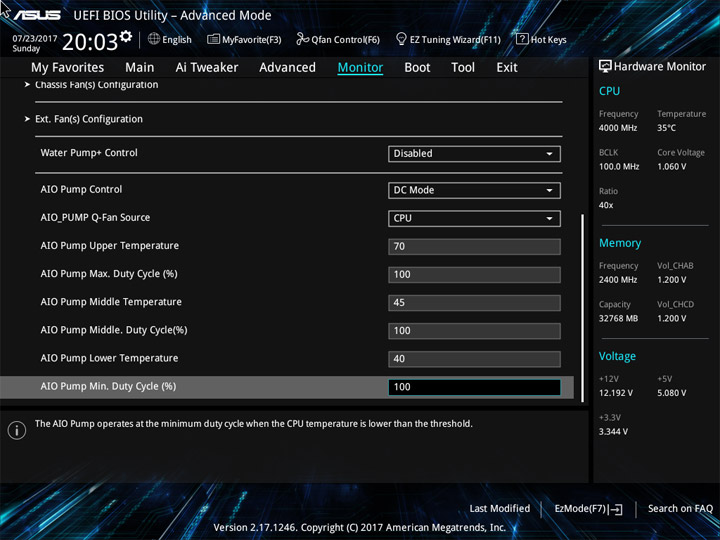Click AIO Pump Min. Duty Cycle field
720x540 pixels.
[474, 387]
